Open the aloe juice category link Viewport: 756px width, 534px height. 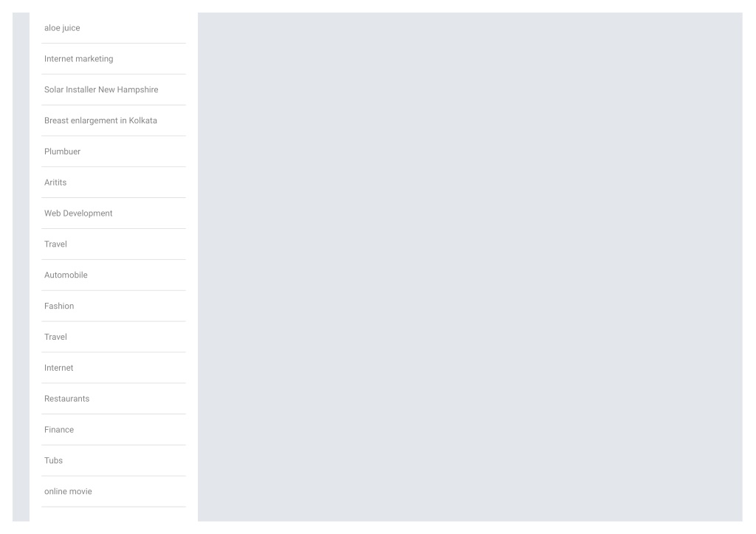62,28
